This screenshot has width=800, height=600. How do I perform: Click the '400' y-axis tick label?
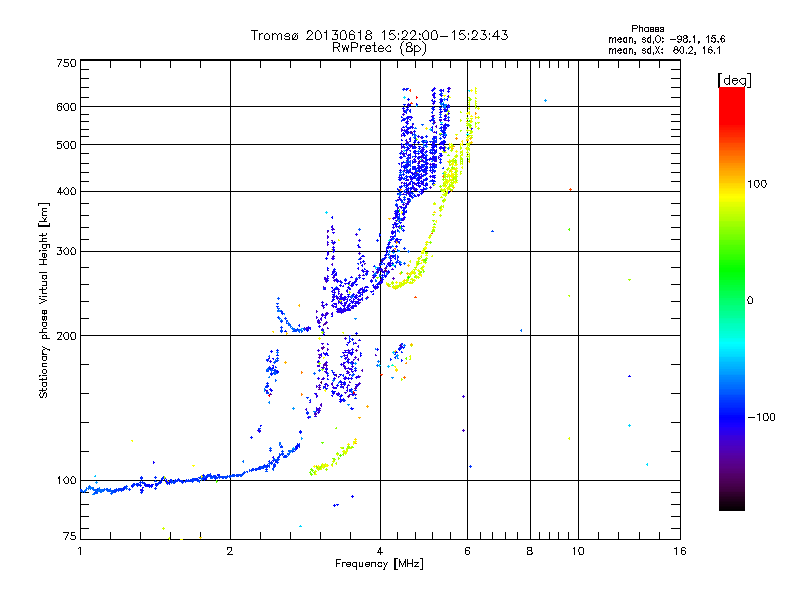66,192
